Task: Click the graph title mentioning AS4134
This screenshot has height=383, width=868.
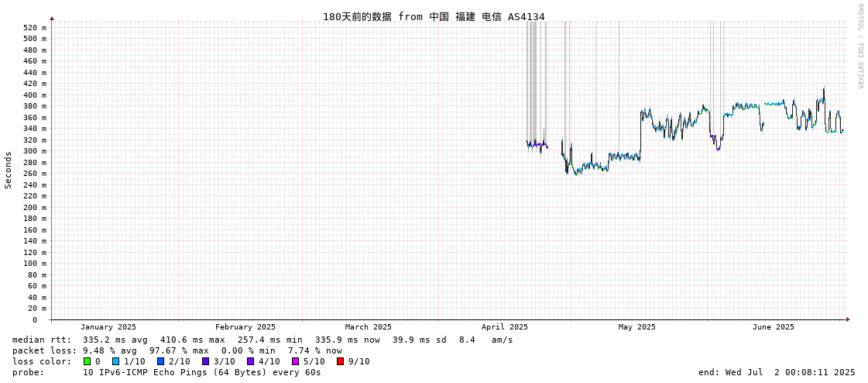Action: (x=434, y=17)
